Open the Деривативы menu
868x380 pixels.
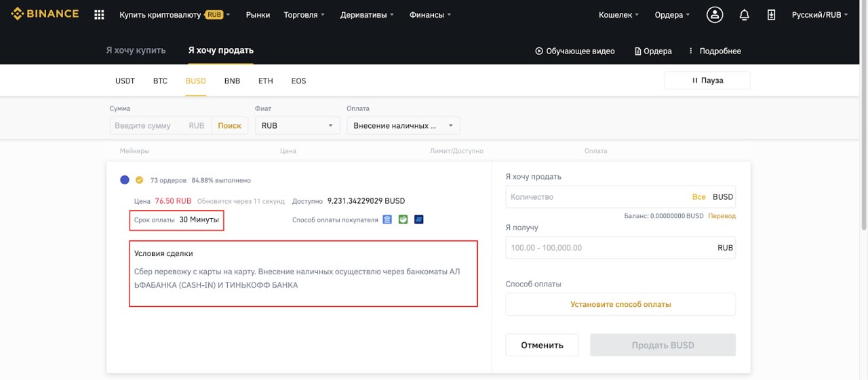point(366,14)
